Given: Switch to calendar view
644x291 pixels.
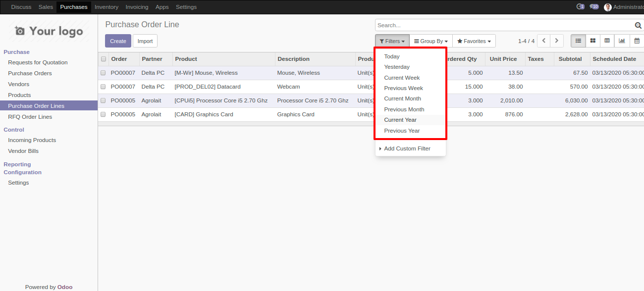Looking at the screenshot, I should (637, 41).
